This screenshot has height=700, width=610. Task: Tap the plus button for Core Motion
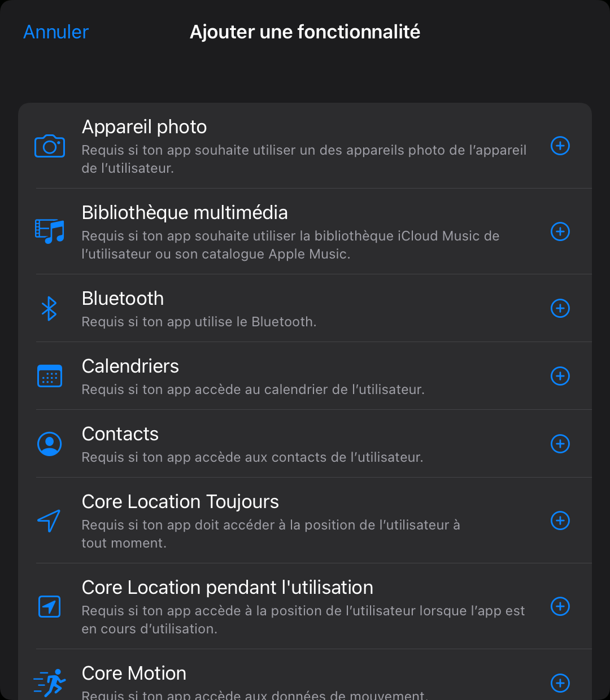coord(560,683)
